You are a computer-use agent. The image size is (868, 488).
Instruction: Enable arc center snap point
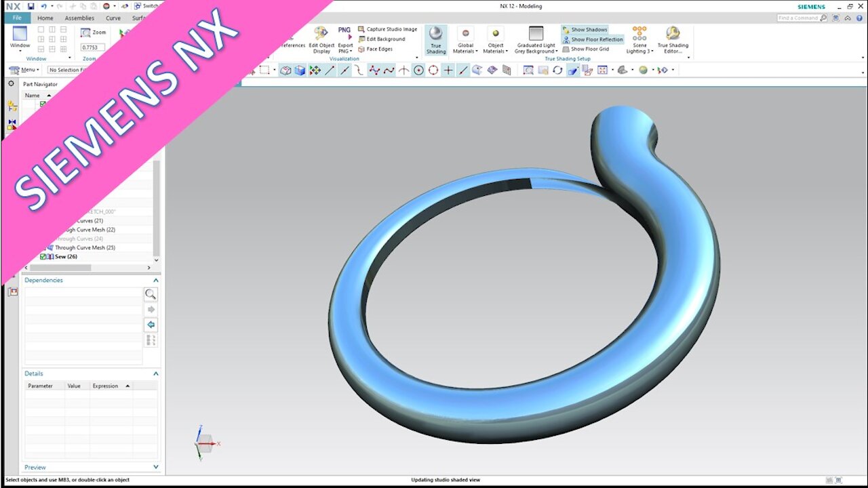pyautogui.click(x=418, y=70)
